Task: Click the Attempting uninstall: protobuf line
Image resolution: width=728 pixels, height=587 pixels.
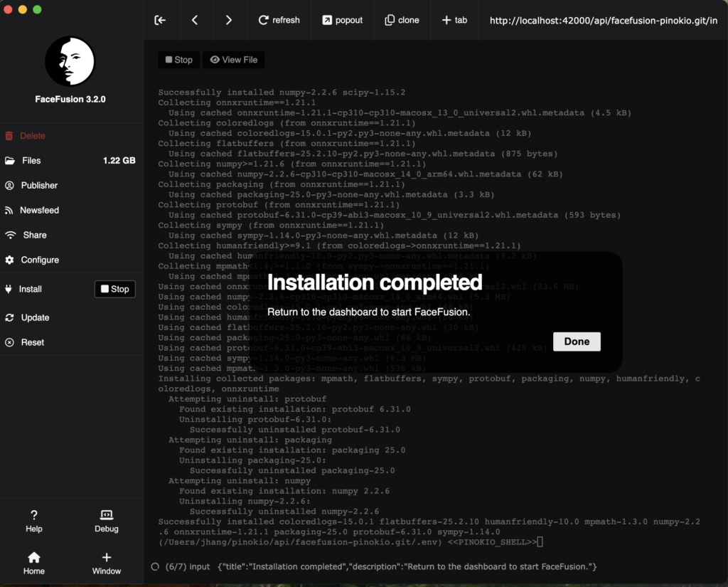Action: pos(247,398)
